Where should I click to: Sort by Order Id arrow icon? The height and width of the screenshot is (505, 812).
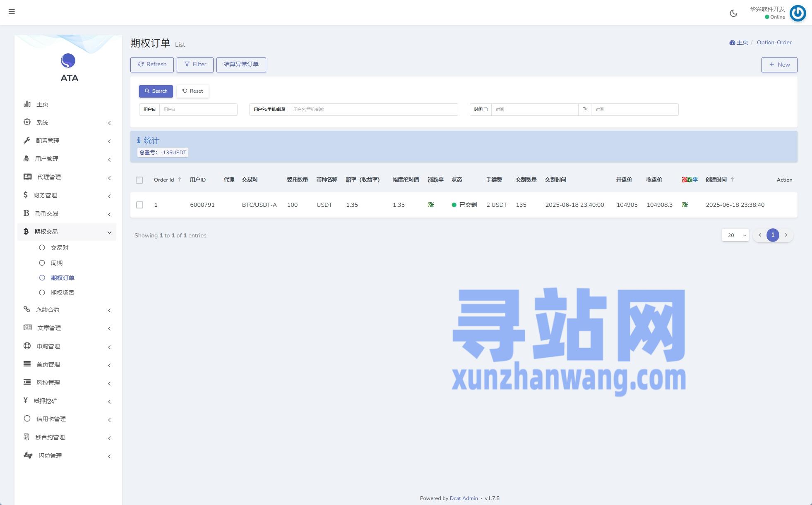180,180
